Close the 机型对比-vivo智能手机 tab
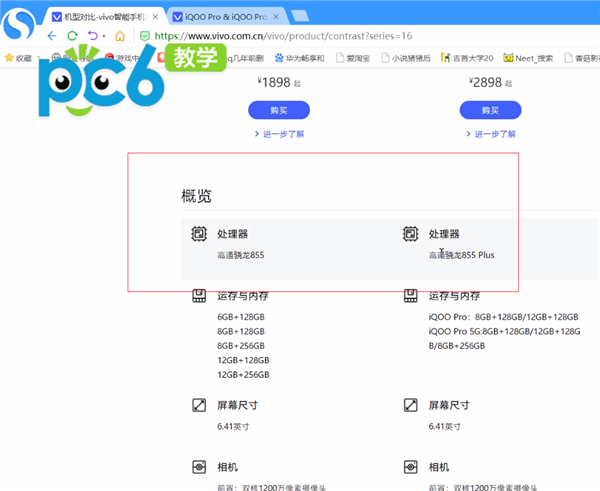This screenshot has width=600, height=491. (155, 17)
